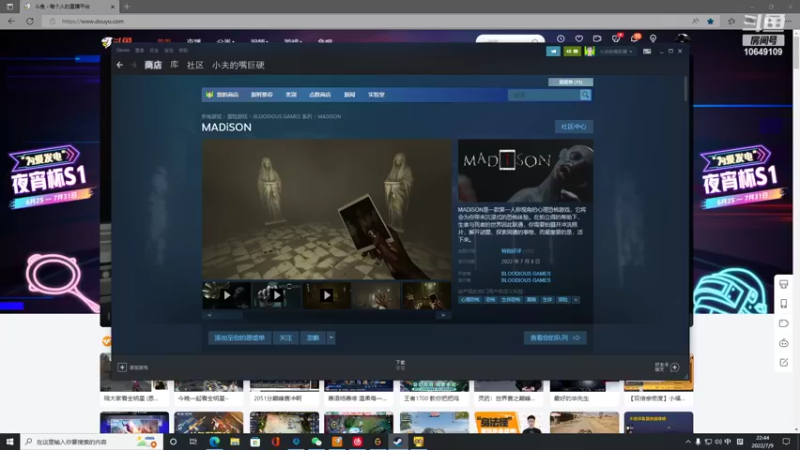Viewport: 800px width, 450px height.
Task: Click the BLOODIOUS GAMES breadcrumb link
Action: pyautogui.click(x=282, y=116)
